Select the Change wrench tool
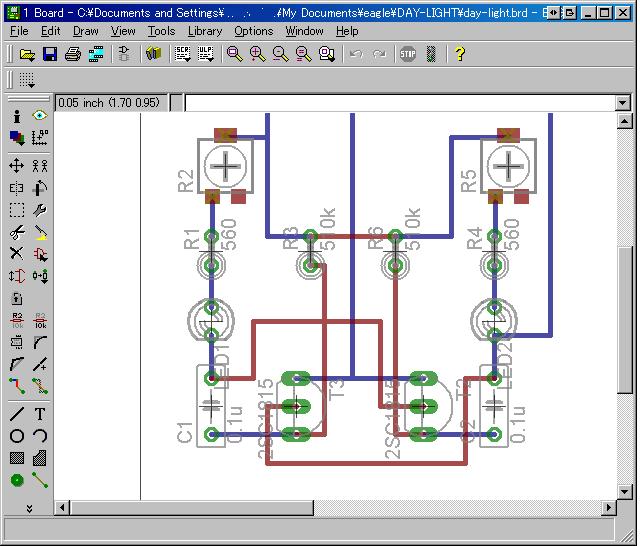640x546 pixels. (40, 210)
